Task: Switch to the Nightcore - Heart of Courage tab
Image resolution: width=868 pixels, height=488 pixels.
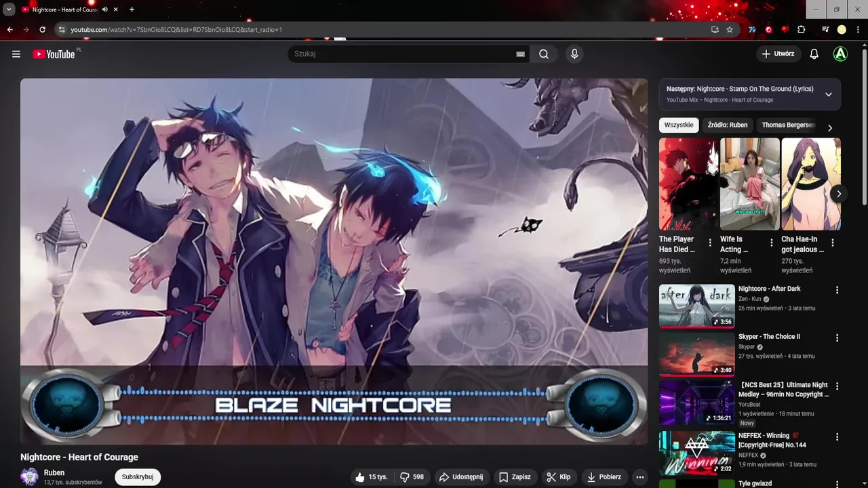Action: (x=65, y=9)
